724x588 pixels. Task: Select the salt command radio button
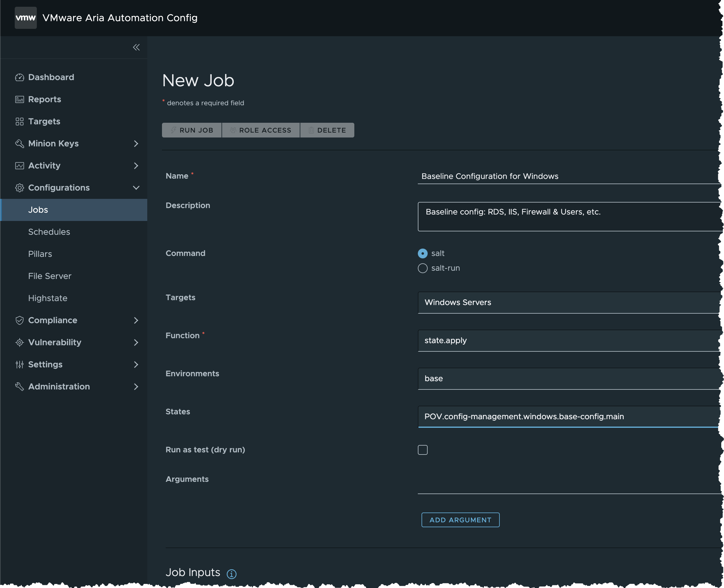click(423, 253)
